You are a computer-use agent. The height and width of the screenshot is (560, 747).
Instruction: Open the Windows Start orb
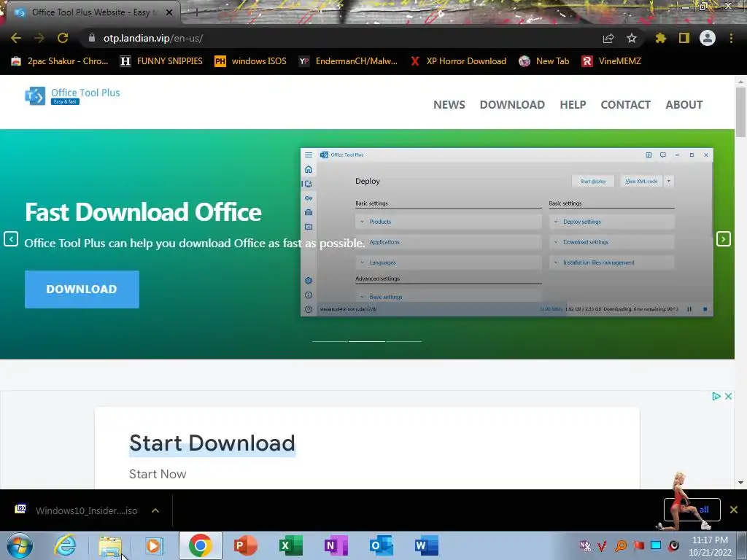20,545
